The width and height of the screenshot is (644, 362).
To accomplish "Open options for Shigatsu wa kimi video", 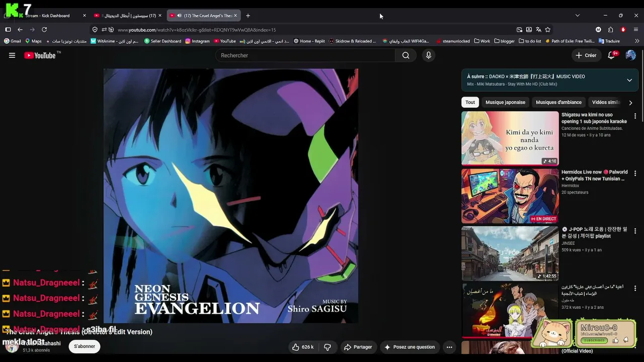I will tap(635, 116).
